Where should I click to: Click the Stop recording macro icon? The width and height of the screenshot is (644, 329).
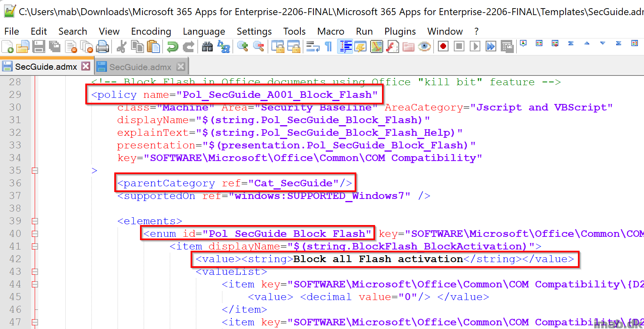point(459,46)
